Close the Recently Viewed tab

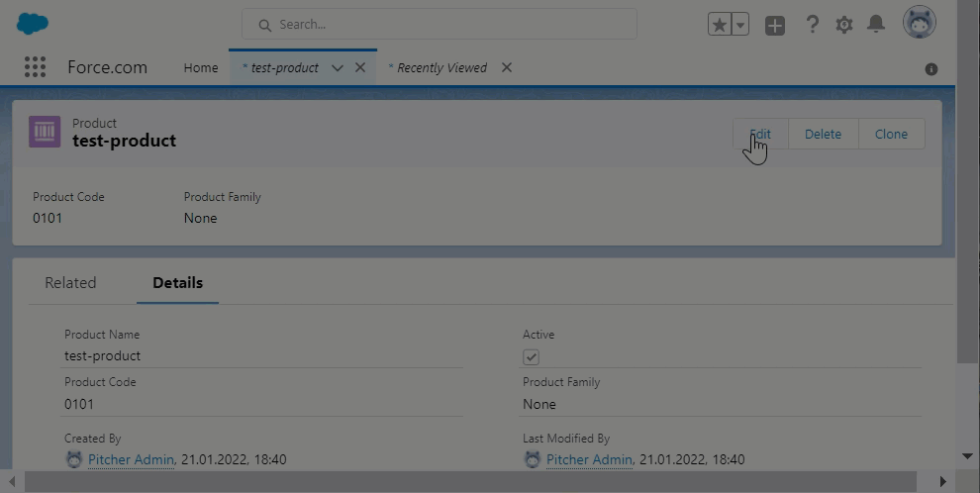pyautogui.click(x=507, y=67)
